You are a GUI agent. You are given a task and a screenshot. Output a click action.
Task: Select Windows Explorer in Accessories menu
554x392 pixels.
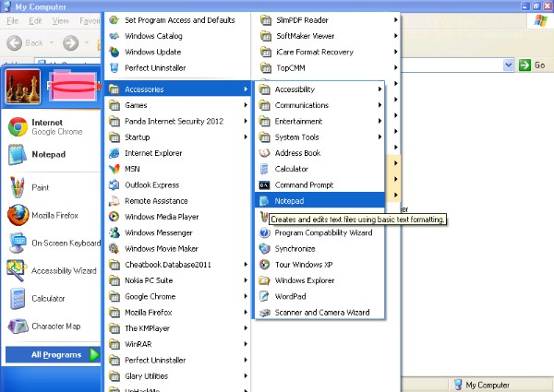coord(319,280)
